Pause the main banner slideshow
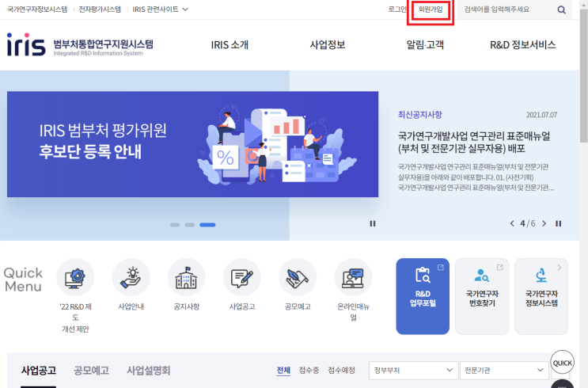Image resolution: width=588 pixels, height=388 pixels. coord(373,223)
